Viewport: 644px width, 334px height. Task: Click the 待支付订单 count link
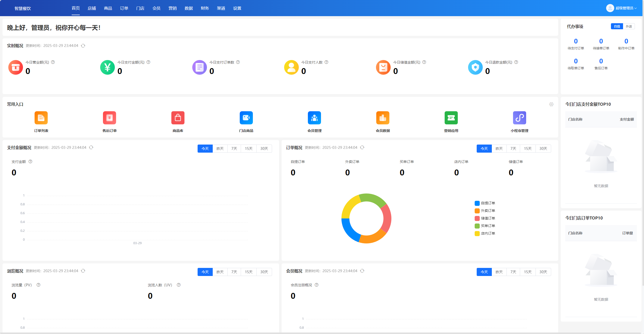click(x=576, y=41)
